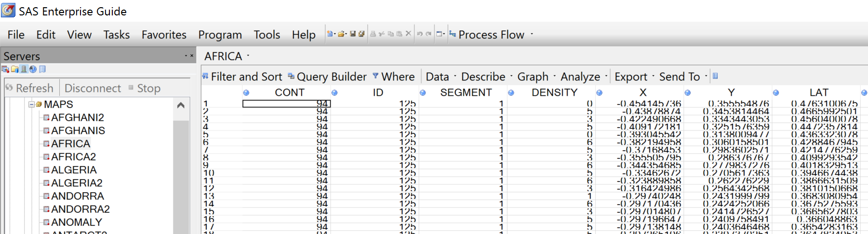Open the Tasks menu
Image resolution: width=868 pixels, height=234 pixels.
116,35
